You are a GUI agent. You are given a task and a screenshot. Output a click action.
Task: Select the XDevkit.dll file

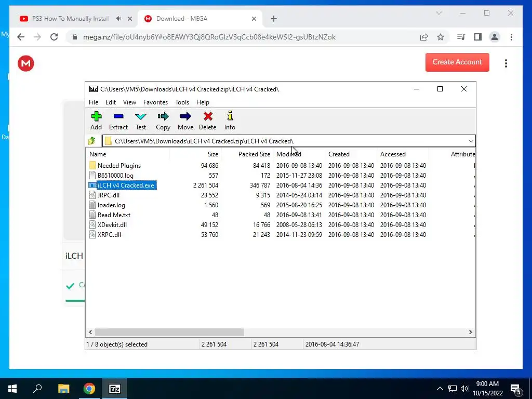tap(112, 224)
